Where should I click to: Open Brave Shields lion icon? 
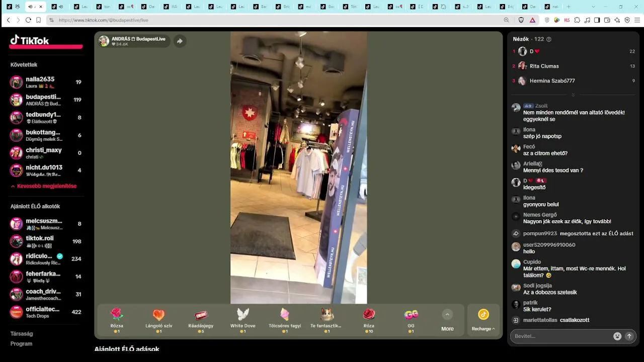coord(521,20)
